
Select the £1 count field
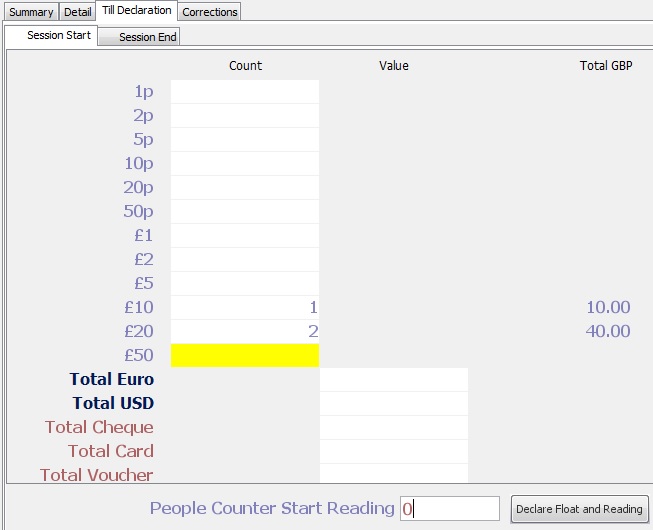pos(245,236)
